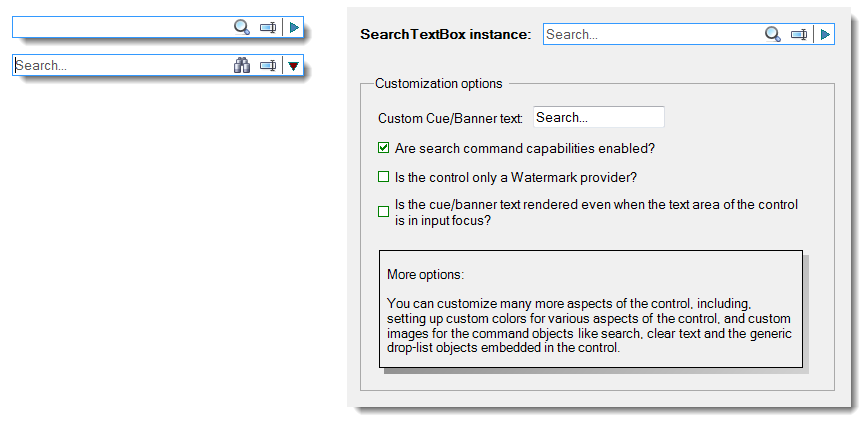Open the blue drop-list arrow in top-left box

tap(294, 27)
